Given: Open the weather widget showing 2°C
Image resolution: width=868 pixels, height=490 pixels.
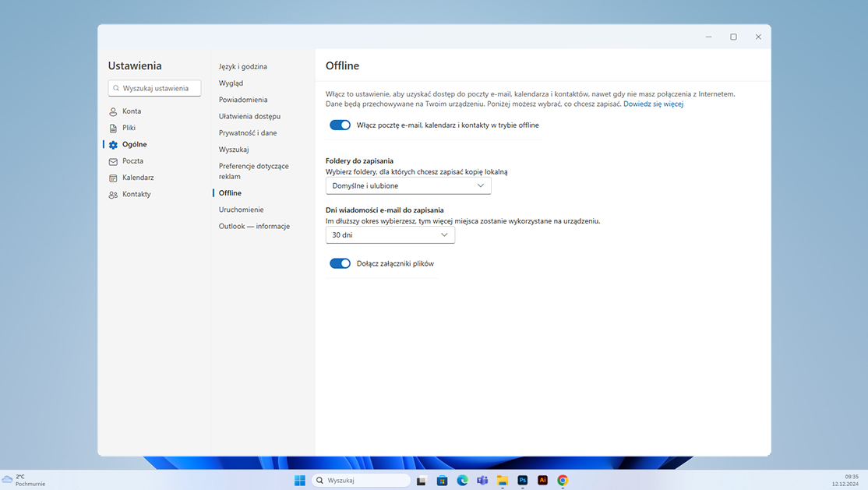Looking at the screenshot, I should point(24,480).
